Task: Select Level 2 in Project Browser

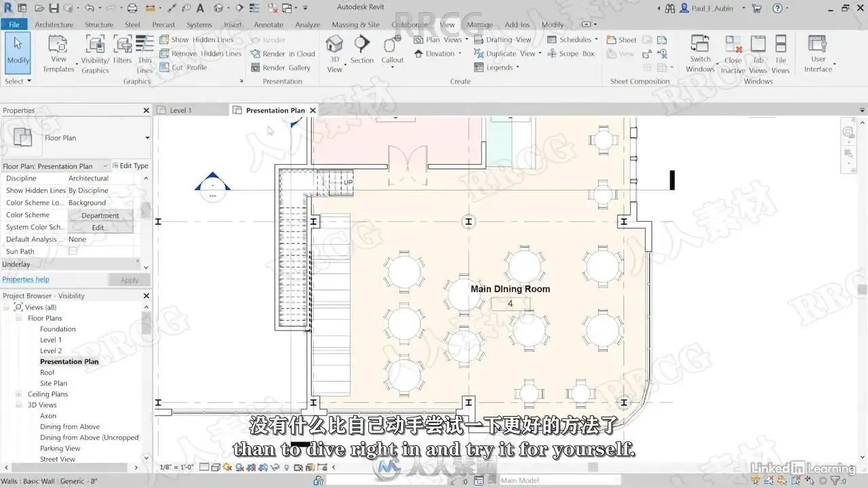Action: [x=51, y=350]
